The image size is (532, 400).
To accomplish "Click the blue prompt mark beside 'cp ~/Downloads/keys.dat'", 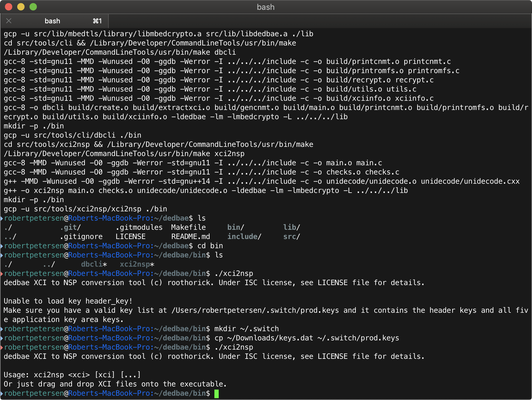I will click(x=2, y=338).
